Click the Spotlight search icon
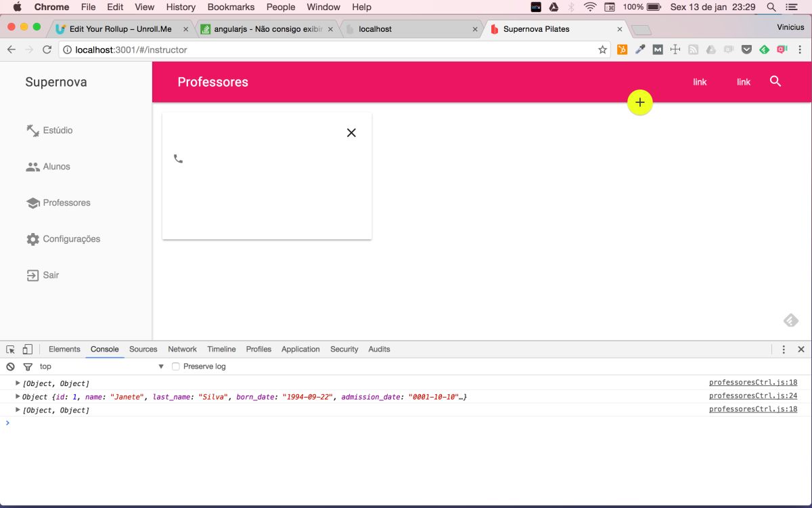Viewport: 812px width, 508px height. pyautogui.click(x=771, y=7)
